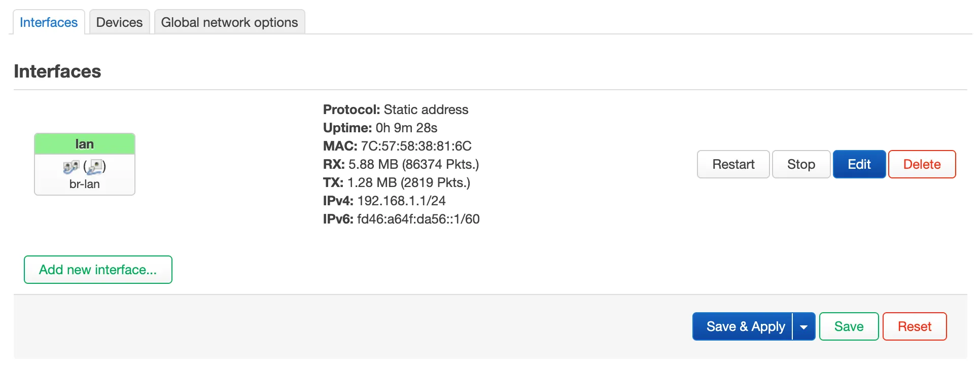Click the IPv4 address 192.168.1.1/24
This screenshot has width=980, height=371.
[x=401, y=201]
